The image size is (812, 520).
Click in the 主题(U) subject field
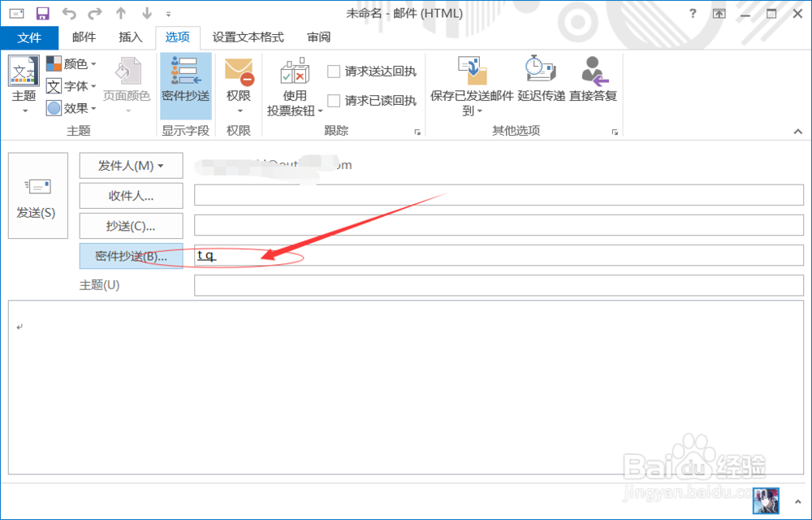(x=499, y=285)
